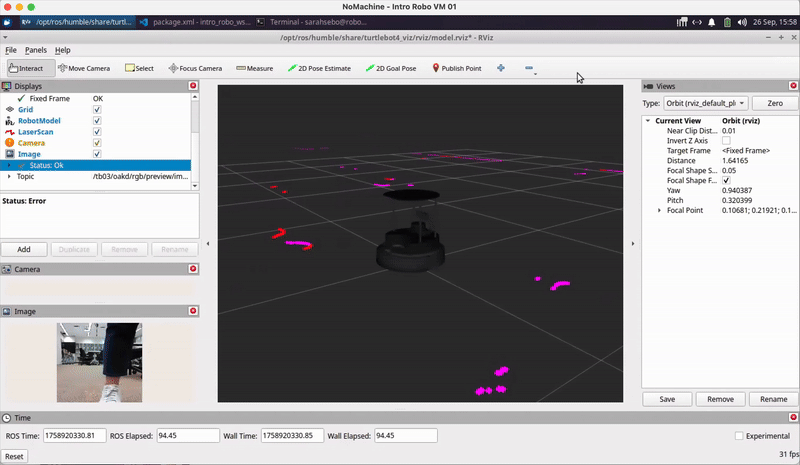Image resolution: width=800 pixels, height=465 pixels.
Task: Select the Publish Point tool
Action: click(456, 68)
